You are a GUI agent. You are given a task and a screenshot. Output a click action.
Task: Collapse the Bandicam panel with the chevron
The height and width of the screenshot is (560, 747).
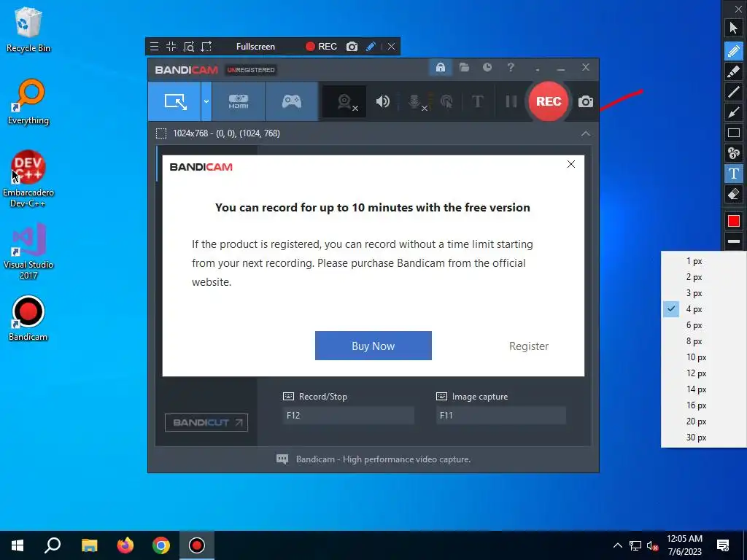tap(586, 134)
